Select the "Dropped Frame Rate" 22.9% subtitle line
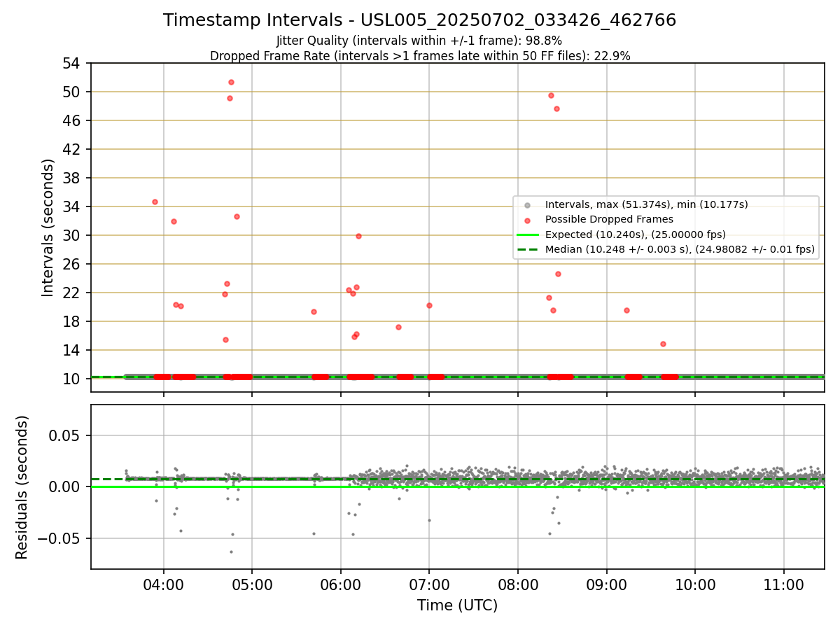Image resolution: width=840 pixels, height=630 pixels. [420, 56]
